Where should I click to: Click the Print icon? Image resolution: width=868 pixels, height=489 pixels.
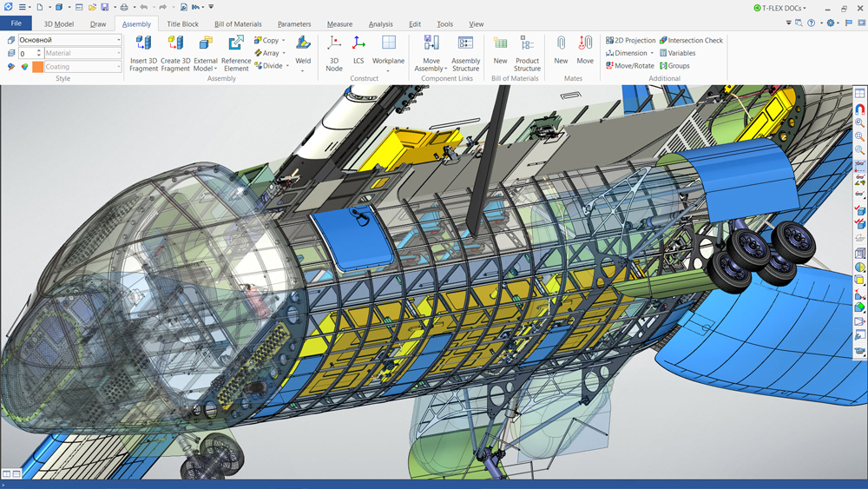tap(124, 7)
